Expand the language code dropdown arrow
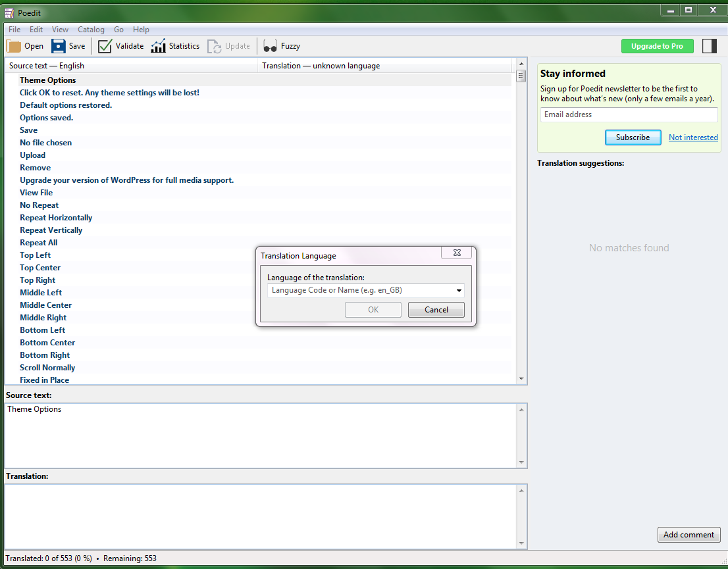Viewport: 728px width, 569px height. point(459,291)
